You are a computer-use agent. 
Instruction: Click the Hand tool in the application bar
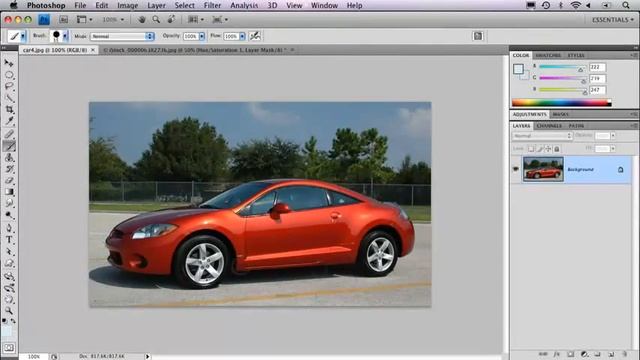coord(142,19)
